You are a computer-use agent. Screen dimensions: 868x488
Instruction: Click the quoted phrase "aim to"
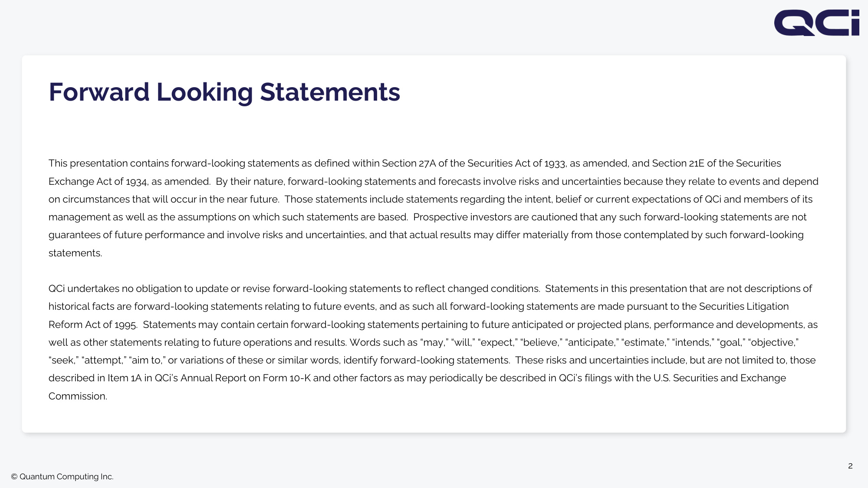147,360
